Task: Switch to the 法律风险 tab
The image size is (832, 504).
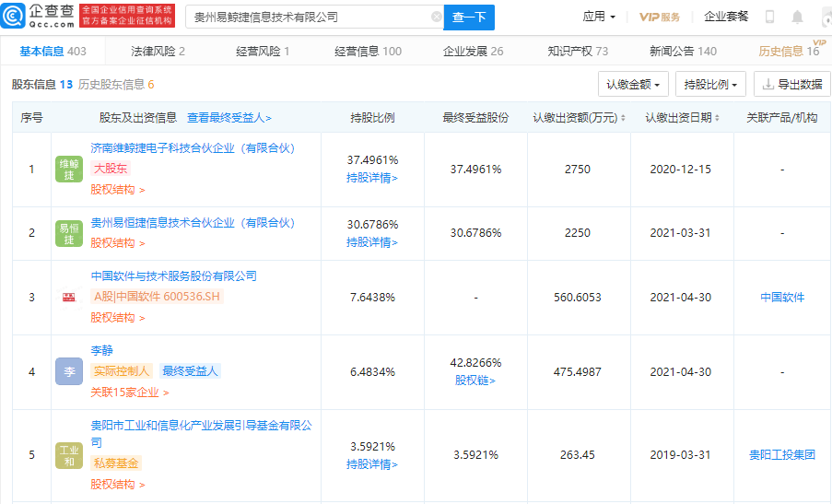Action: click(158, 51)
